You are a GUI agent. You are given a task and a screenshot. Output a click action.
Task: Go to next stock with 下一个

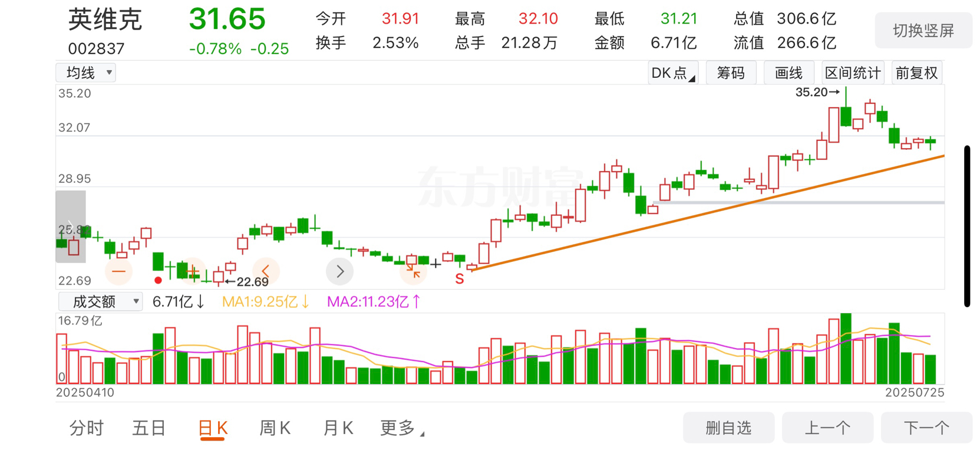click(926, 428)
